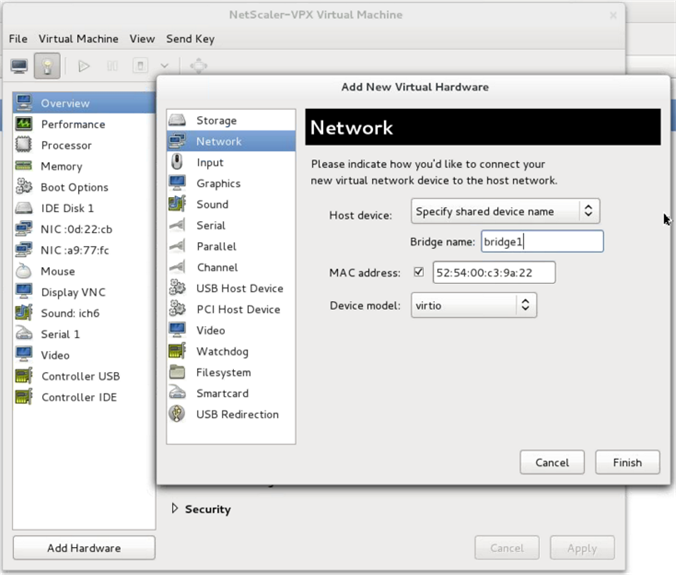
Task: Select NIC :0d:22:cb entry
Action: [x=84, y=229]
